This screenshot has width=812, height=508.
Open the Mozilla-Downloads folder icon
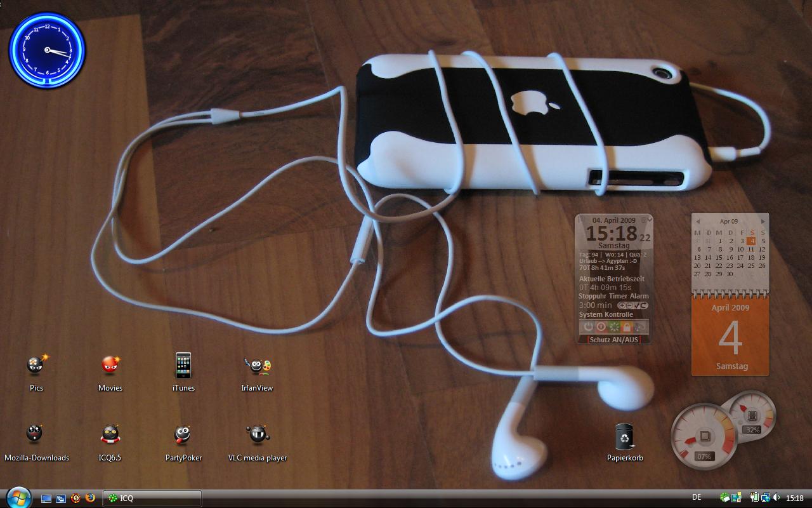[36, 443]
